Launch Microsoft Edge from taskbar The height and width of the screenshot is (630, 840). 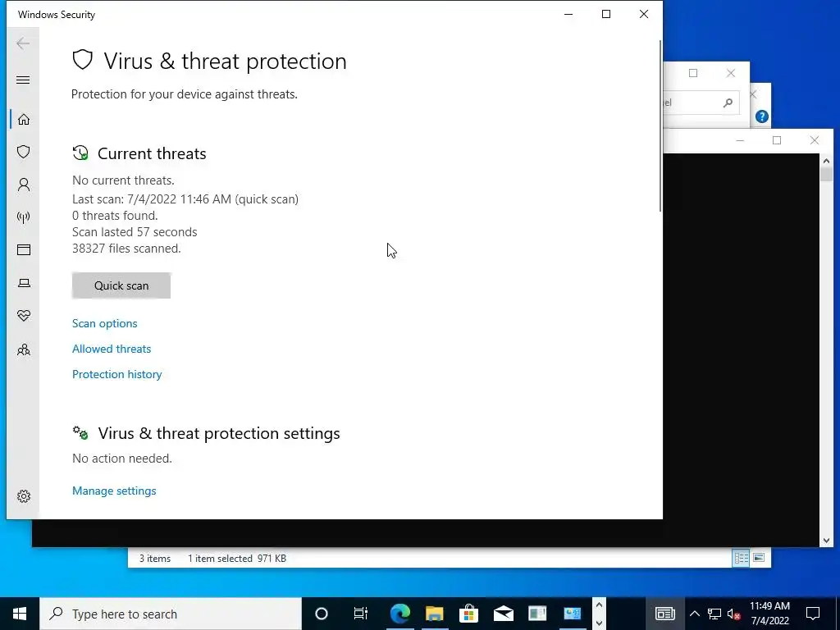(x=399, y=614)
